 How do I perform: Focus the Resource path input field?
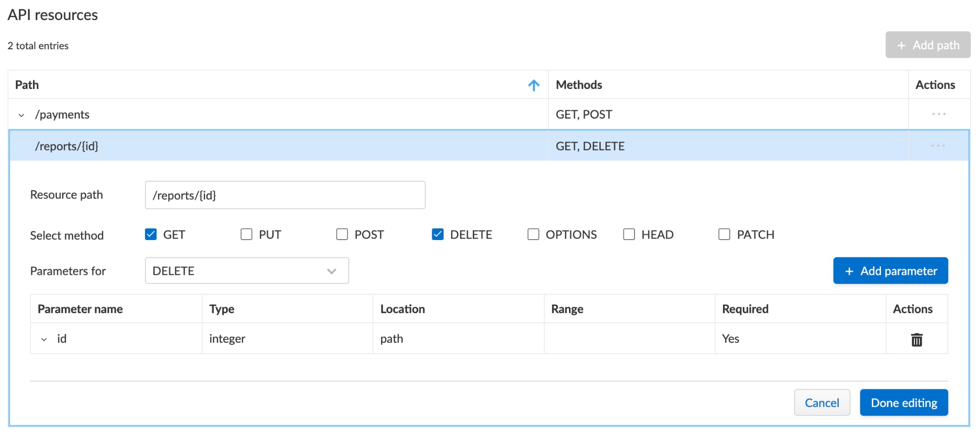[x=285, y=195]
